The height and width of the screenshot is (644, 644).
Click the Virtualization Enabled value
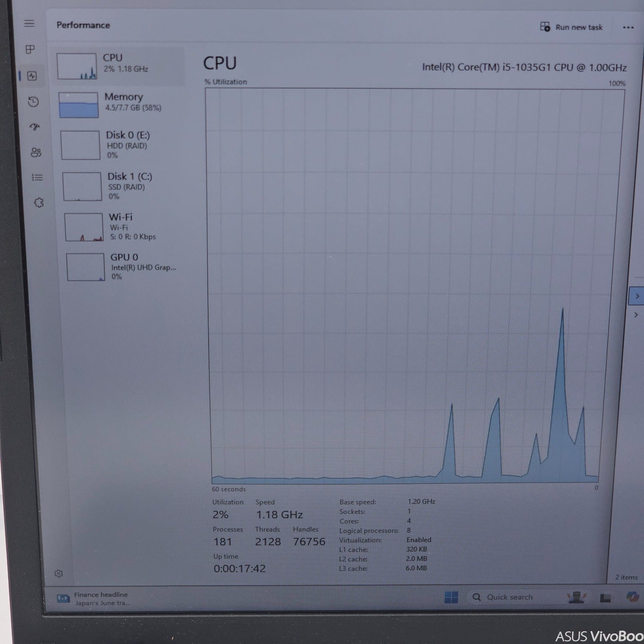point(419,540)
